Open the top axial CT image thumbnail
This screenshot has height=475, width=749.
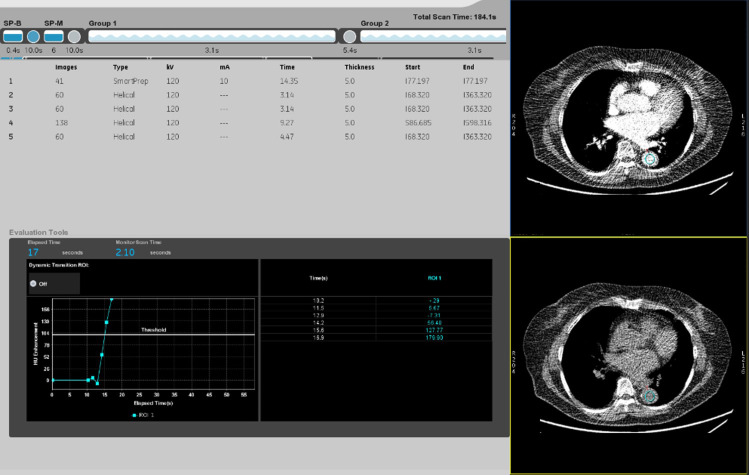click(x=629, y=118)
